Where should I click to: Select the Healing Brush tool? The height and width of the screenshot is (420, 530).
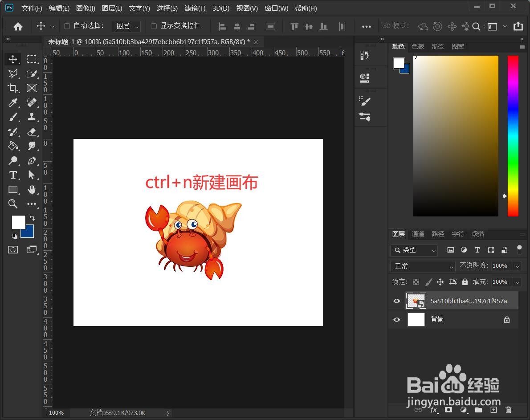click(x=32, y=102)
